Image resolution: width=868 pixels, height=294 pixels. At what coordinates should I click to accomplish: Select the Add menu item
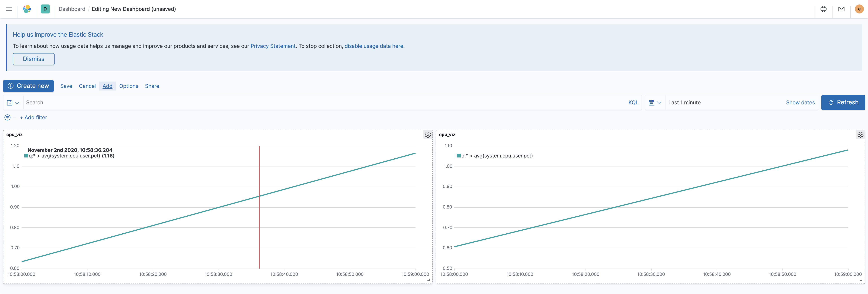pyautogui.click(x=107, y=86)
